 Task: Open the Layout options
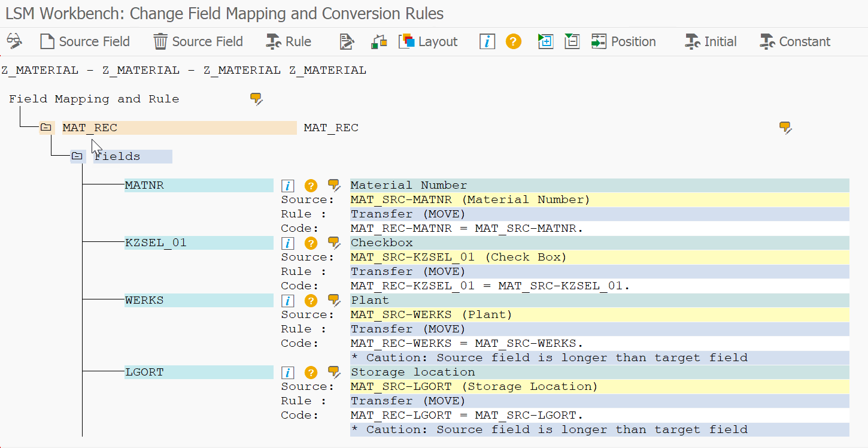click(x=428, y=41)
